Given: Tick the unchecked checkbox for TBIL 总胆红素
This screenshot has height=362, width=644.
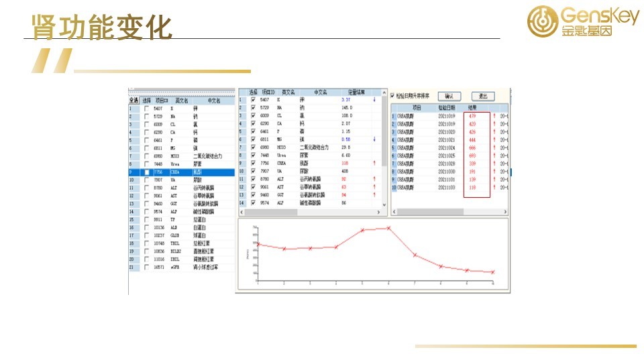Looking at the screenshot, I should [147, 243].
